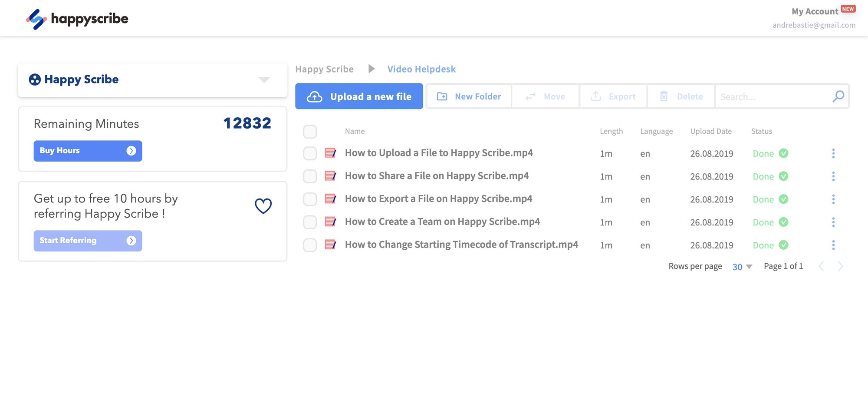Check How to Create a Team row
Screen dimensions: 868x420
310,222
